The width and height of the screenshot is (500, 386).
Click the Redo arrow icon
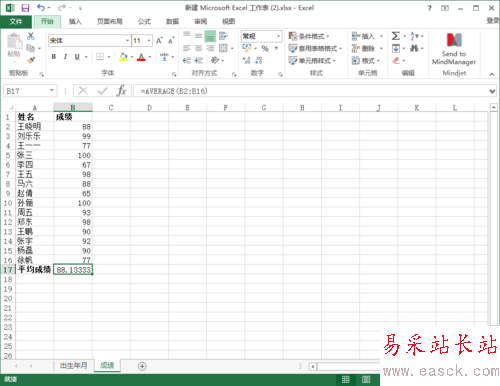(62, 8)
